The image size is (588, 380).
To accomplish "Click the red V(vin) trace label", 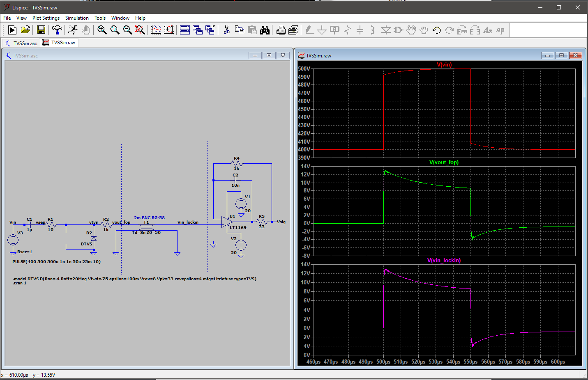I will click(444, 65).
